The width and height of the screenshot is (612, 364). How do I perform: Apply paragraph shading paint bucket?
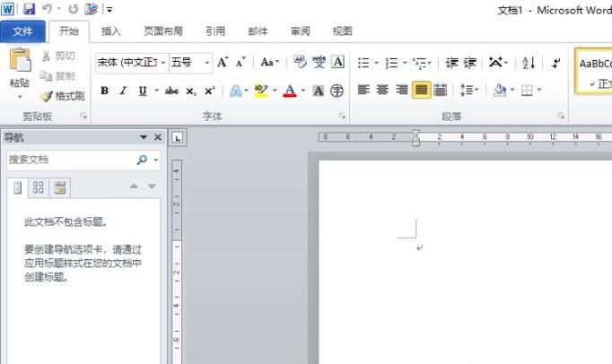(500, 91)
